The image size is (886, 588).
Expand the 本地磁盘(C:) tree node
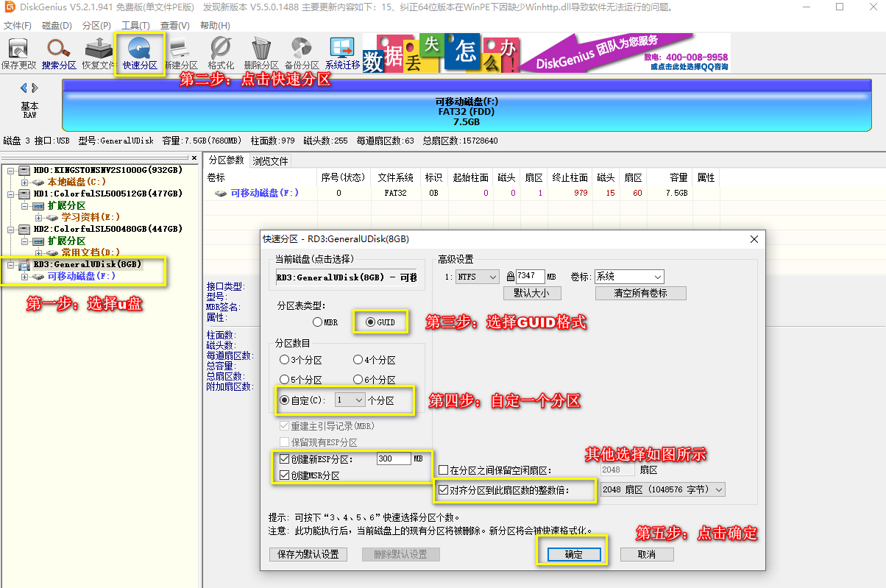24,182
